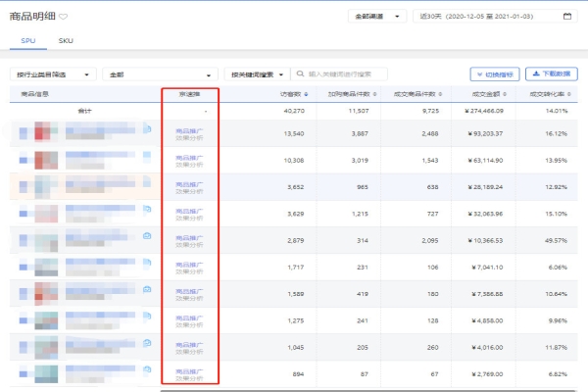This screenshot has width=588, height=392.
Task: Open the 按行业类目筛选 dropdown
Action: coord(54,73)
